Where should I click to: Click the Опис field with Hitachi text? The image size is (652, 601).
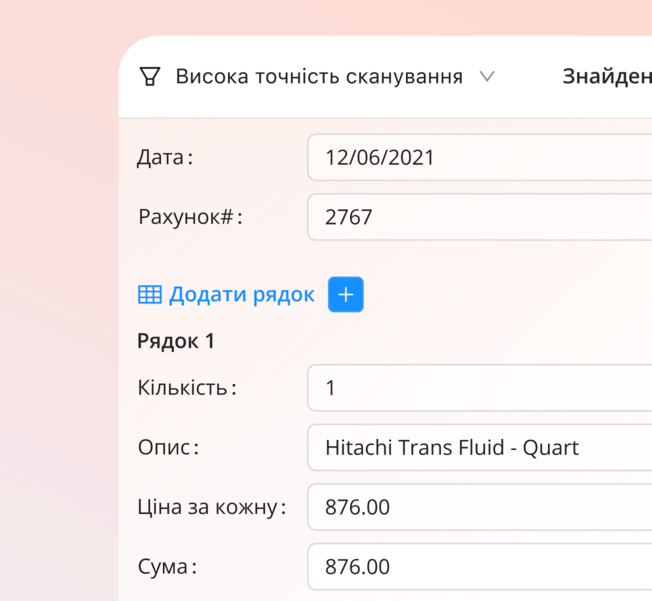click(480, 447)
